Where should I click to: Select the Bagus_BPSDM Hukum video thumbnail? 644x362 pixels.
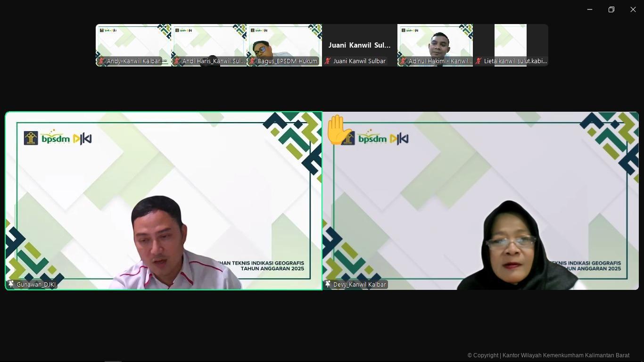click(284, 42)
